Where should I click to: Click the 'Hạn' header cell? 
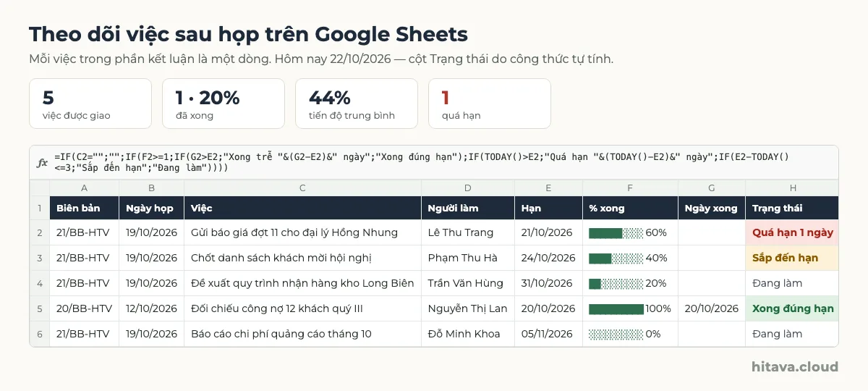tap(549, 209)
